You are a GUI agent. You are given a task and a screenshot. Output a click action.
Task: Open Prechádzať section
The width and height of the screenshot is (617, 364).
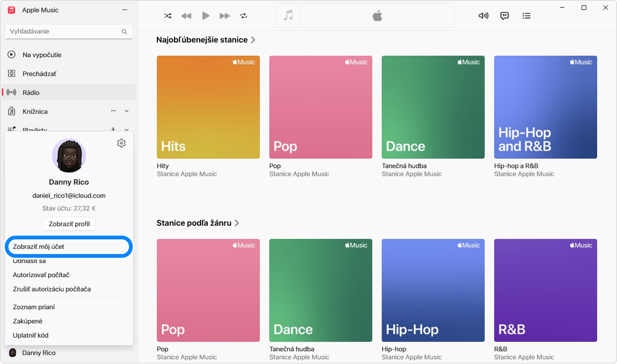(69, 74)
